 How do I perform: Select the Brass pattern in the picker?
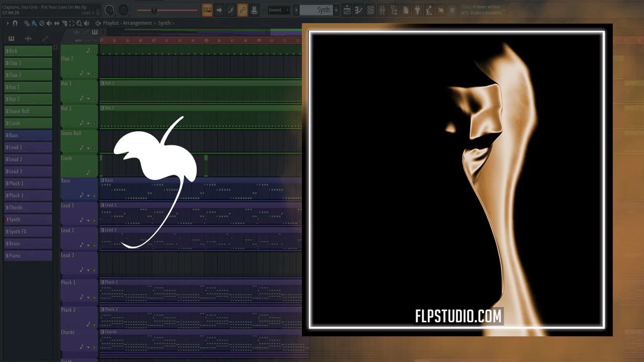click(28, 243)
